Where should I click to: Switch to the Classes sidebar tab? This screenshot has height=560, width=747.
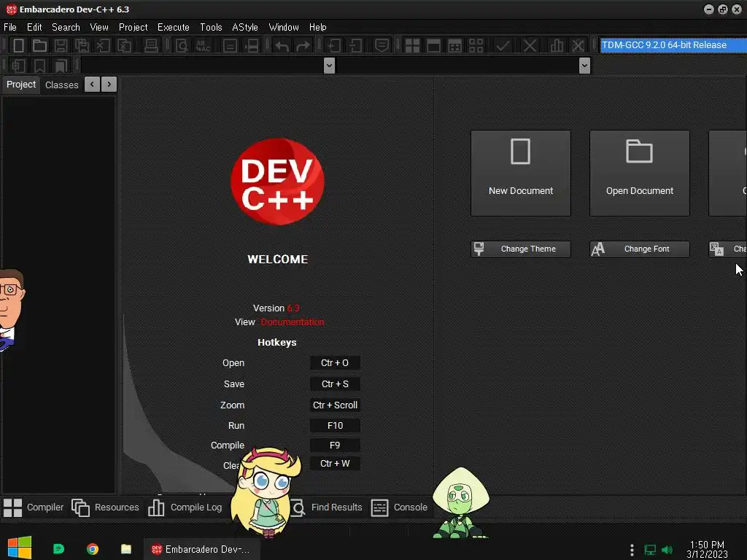click(61, 85)
